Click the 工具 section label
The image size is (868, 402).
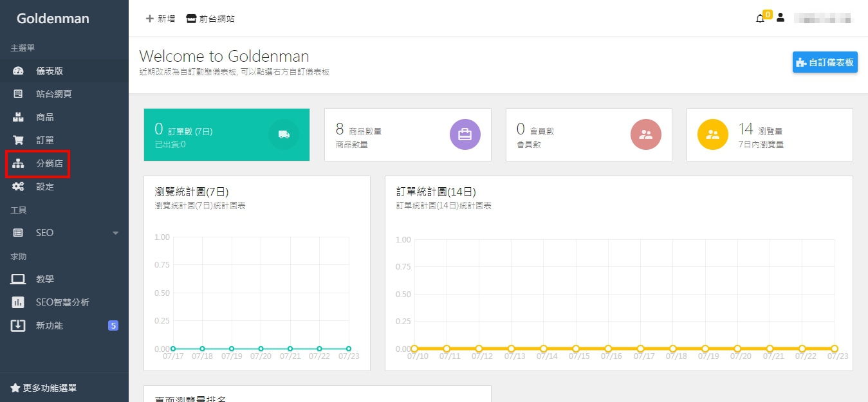(19, 210)
